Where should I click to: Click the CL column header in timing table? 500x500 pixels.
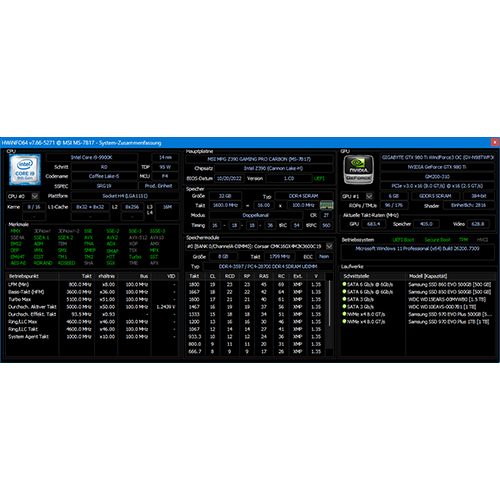(213, 276)
